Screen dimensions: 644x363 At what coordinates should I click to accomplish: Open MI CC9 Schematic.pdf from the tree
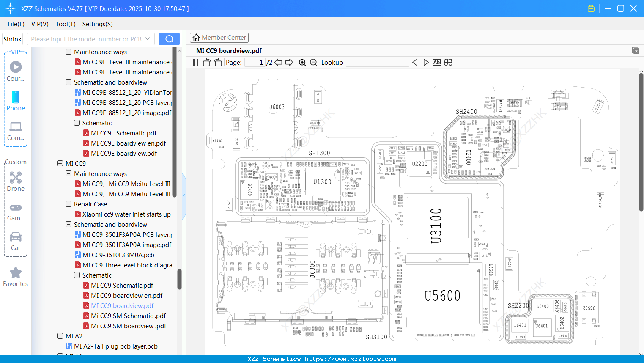122,285
